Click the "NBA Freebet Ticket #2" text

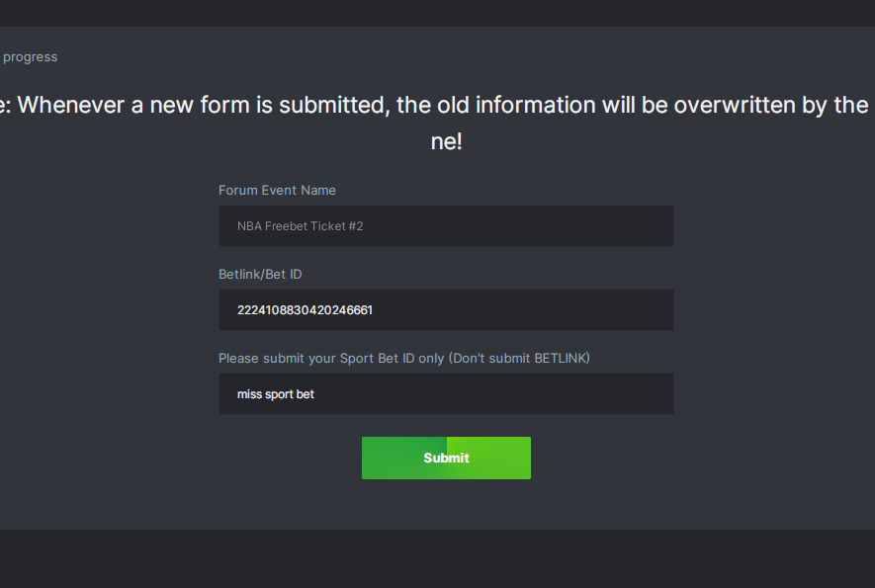[x=301, y=226]
